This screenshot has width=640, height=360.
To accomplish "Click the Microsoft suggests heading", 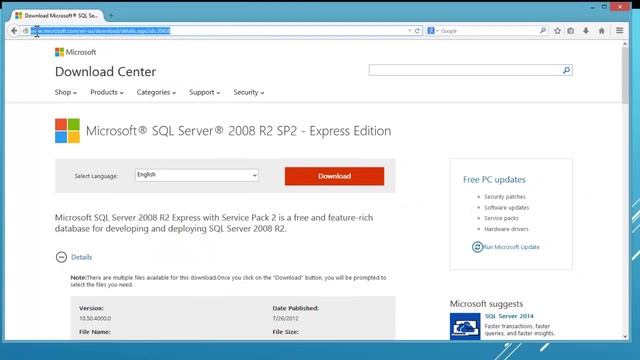I will [486, 304].
